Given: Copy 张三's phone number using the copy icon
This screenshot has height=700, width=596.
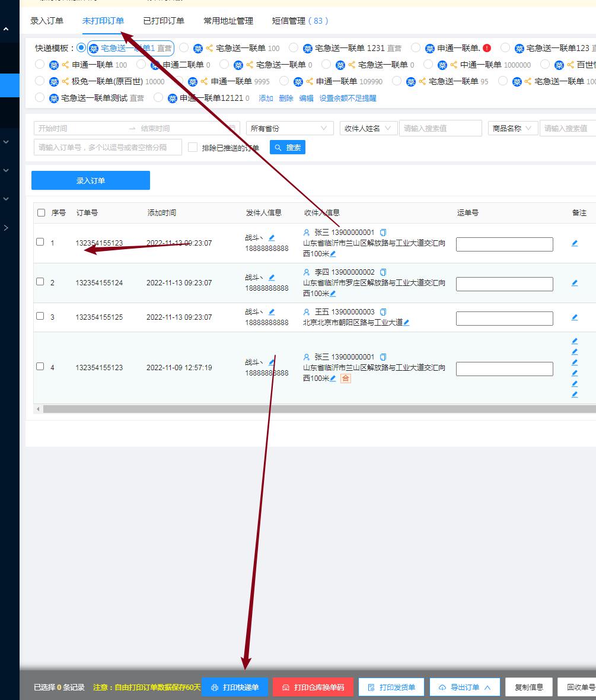Looking at the screenshot, I should [383, 232].
